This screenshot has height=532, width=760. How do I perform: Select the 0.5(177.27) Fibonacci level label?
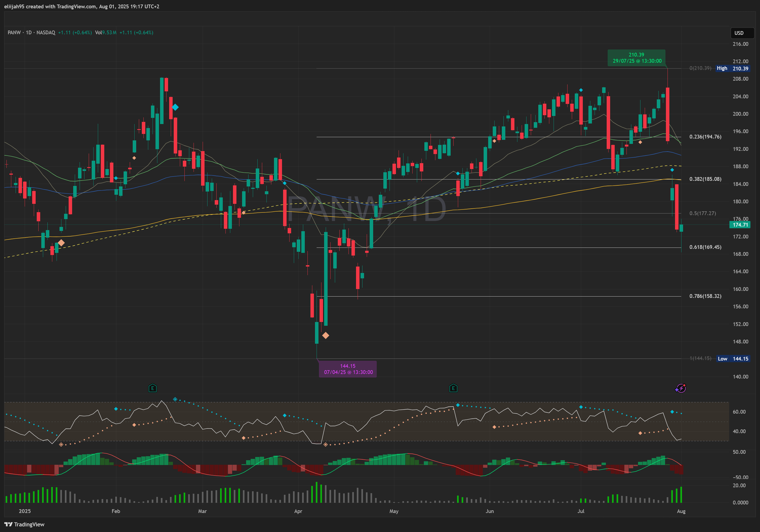[703, 213]
